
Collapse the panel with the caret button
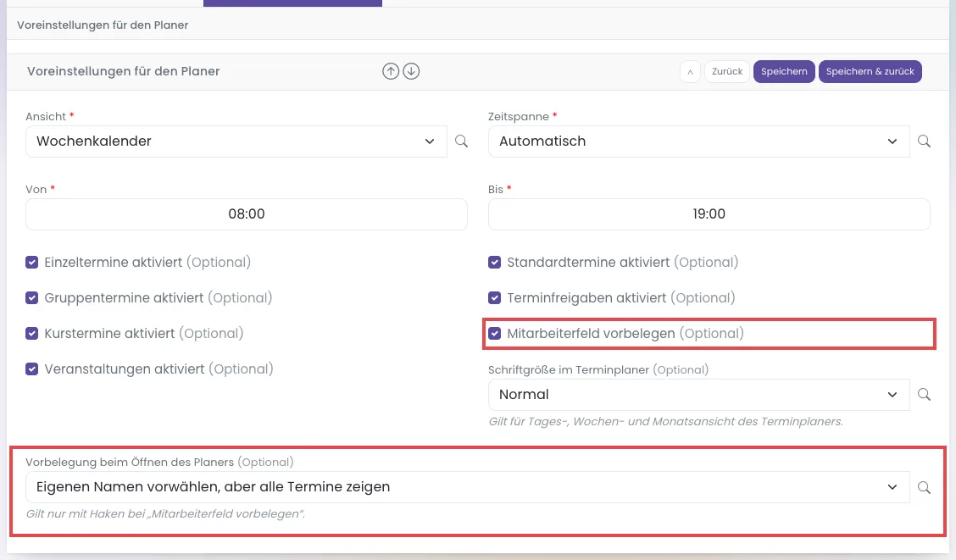pos(690,71)
